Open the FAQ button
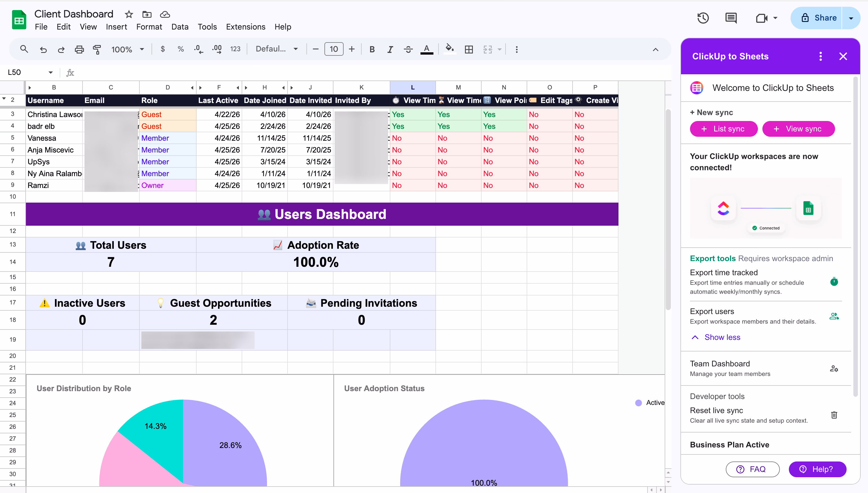 [753, 469]
